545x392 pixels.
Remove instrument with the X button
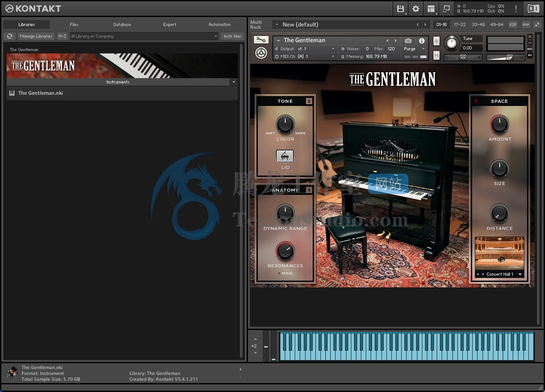coord(530,37)
